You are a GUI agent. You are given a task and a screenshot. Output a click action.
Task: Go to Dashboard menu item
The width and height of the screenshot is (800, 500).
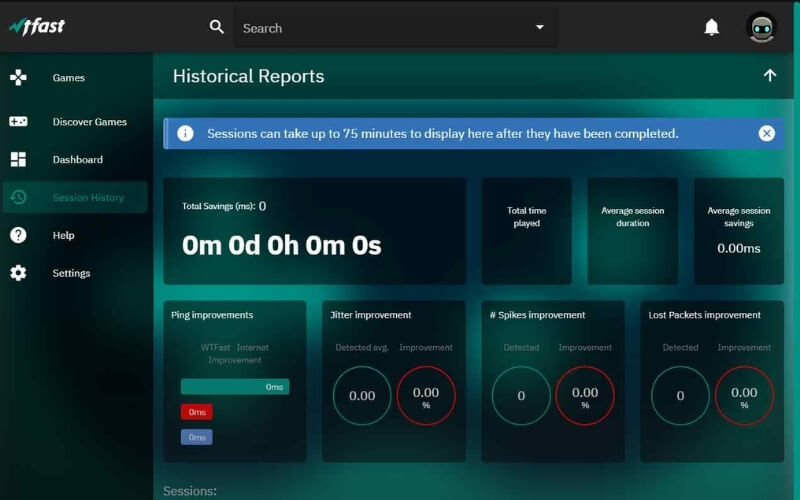78,160
